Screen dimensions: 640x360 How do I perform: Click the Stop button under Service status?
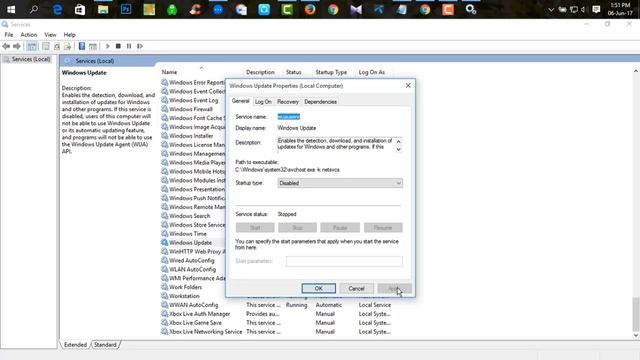coord(298,227)
